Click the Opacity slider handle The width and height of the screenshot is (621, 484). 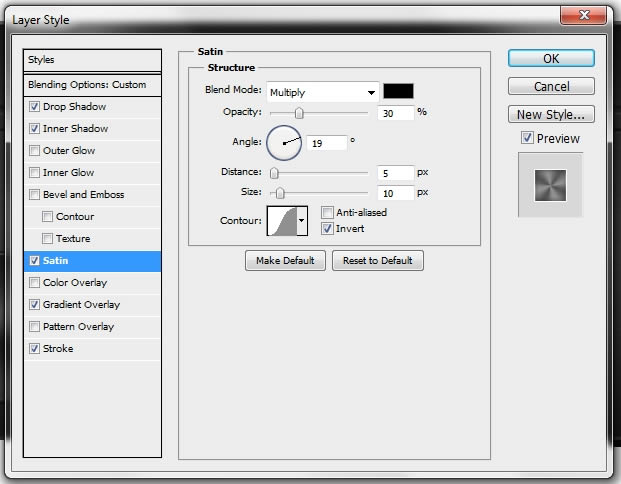299,113
